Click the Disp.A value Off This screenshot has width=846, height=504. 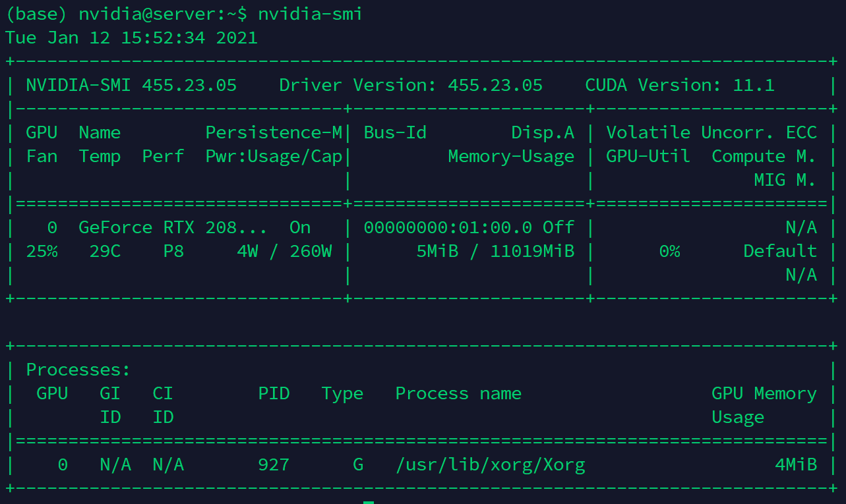point(559,227)
